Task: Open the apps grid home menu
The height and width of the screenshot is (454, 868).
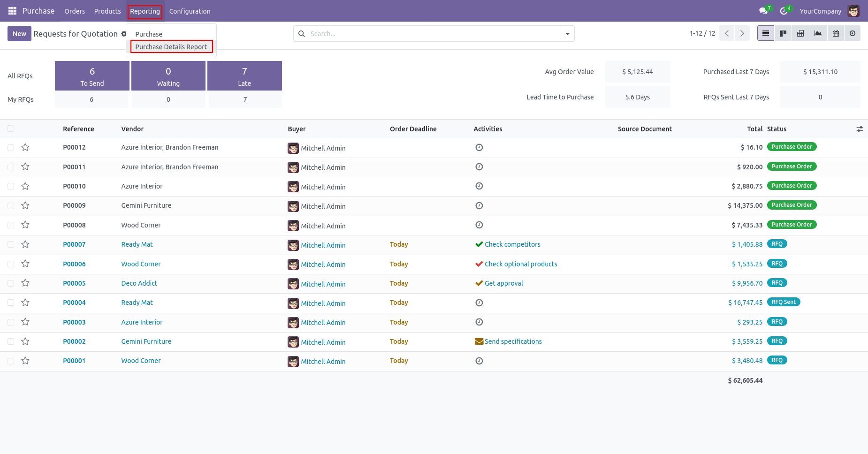Action: pyautogui.click(x=12, y=11)
